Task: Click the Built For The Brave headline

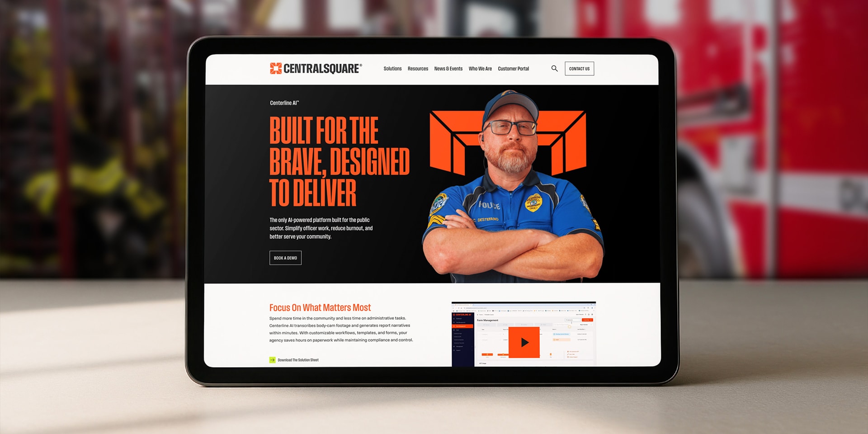Action: [339, 161]
